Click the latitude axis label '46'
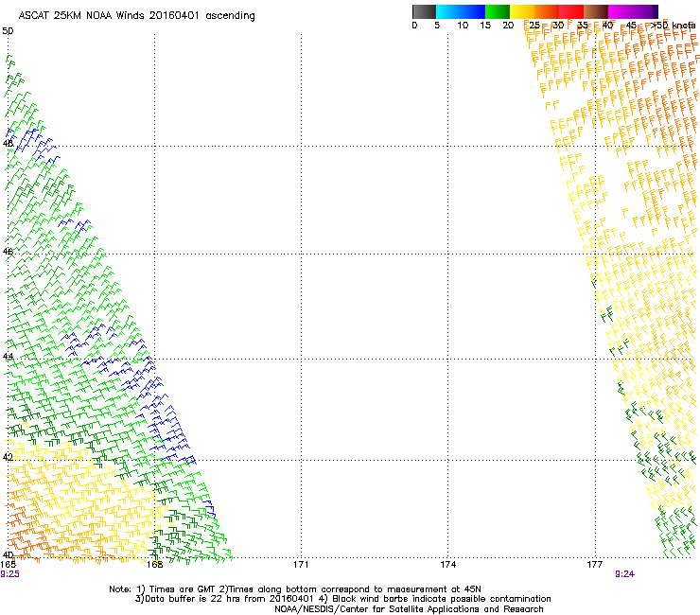 click(x=8, y=252)
